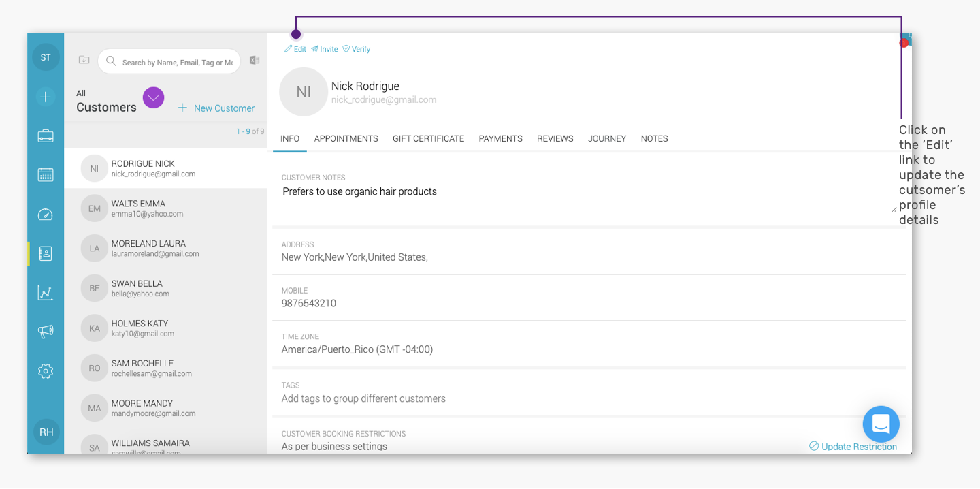Click Add tags to group different customers
The height and width of the screenshot is (489, 980).
(363, 398)
